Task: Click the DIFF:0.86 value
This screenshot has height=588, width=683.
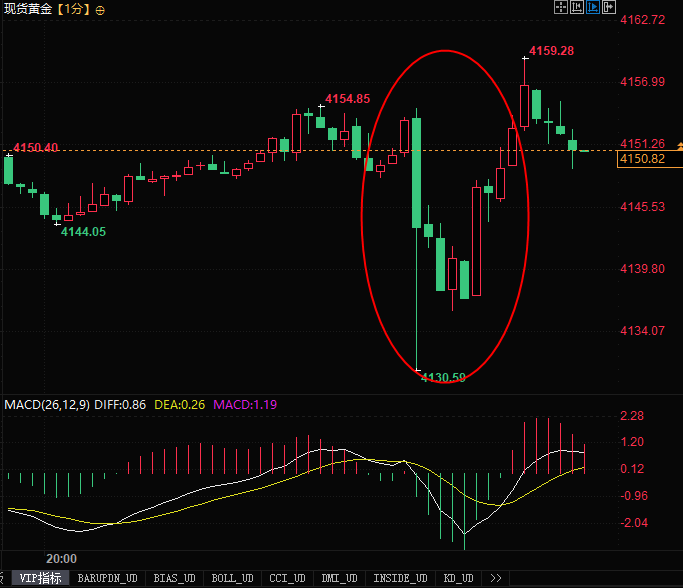Action: coord(120,405)
